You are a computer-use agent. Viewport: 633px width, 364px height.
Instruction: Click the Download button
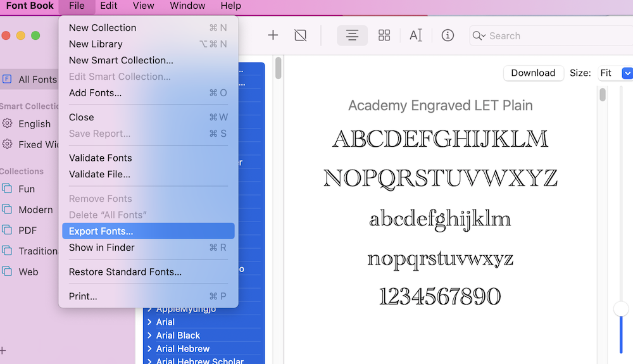tap(533, 73)
